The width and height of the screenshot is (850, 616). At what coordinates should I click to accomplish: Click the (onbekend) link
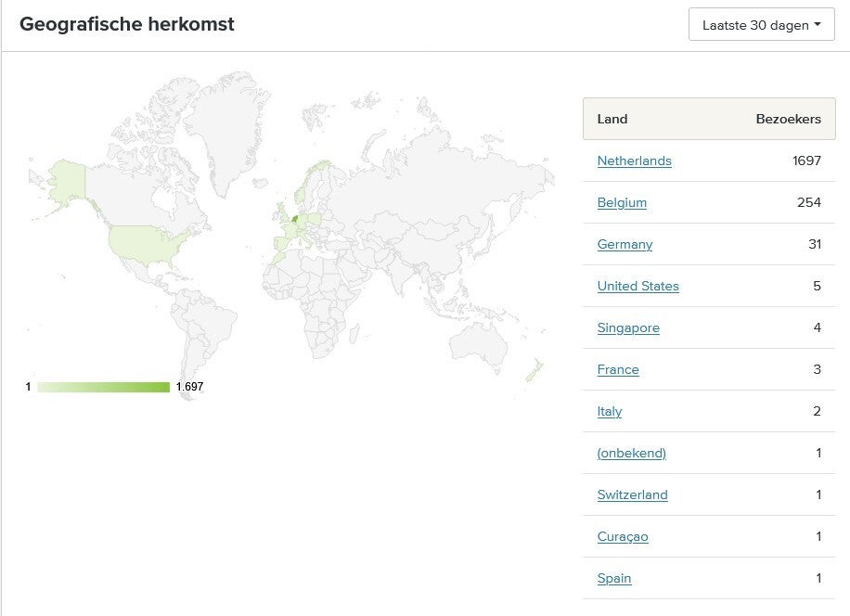[631, 453]
